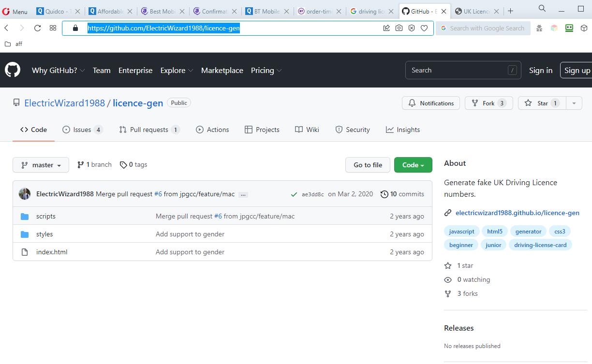This screenshot has width=592, height=364.
Task: Click the driving-license-card topic tag
Action: pos(540,245)
